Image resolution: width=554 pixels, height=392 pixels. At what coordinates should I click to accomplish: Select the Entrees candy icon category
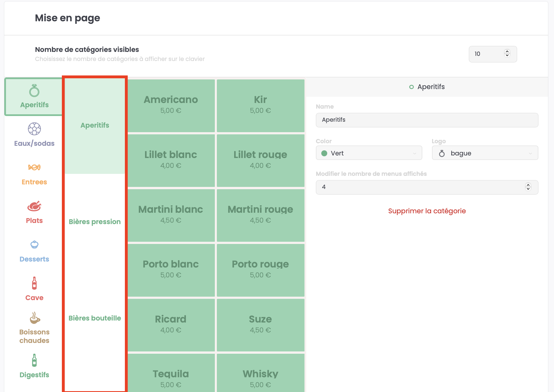34,174
